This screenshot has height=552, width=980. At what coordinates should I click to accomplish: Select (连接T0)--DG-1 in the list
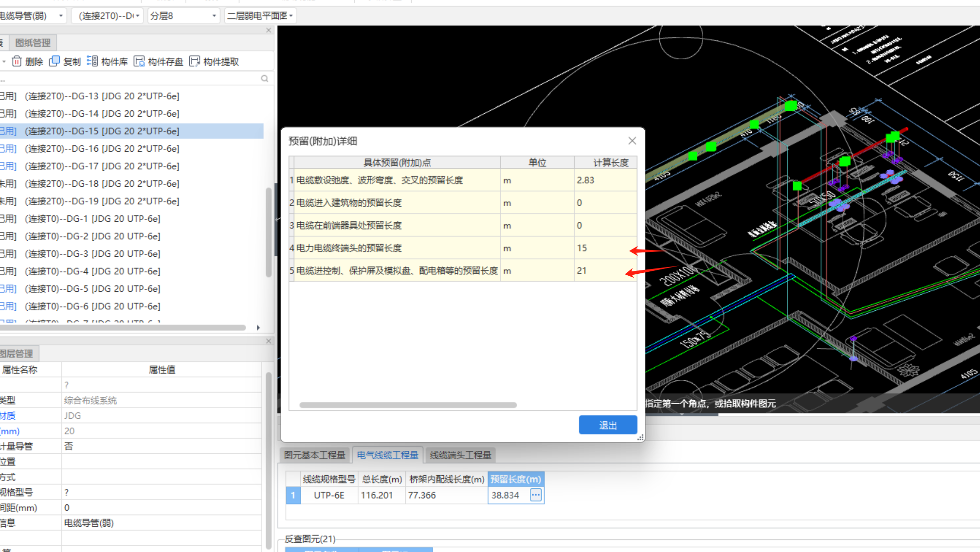pos(92,218)
